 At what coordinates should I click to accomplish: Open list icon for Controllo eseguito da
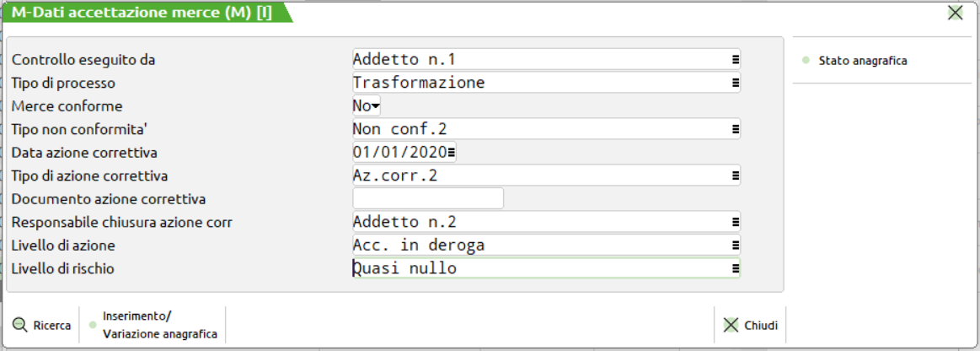click(735, 60)
